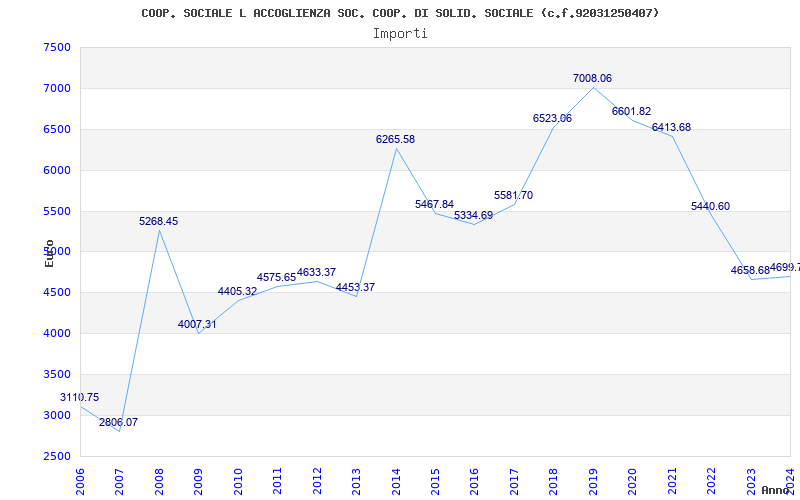Screen dimensions: 800x500
Task: Click data label 5268.45
Action: pos(159,221)
